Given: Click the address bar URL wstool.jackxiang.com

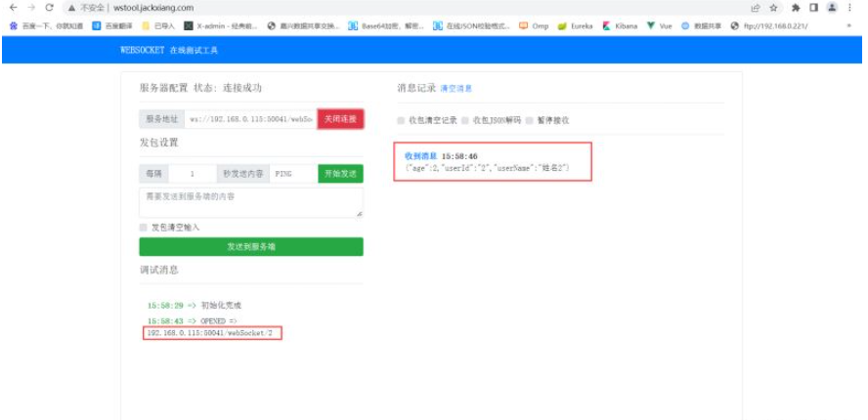Looking at the screenshot, I should coord(153,8).
